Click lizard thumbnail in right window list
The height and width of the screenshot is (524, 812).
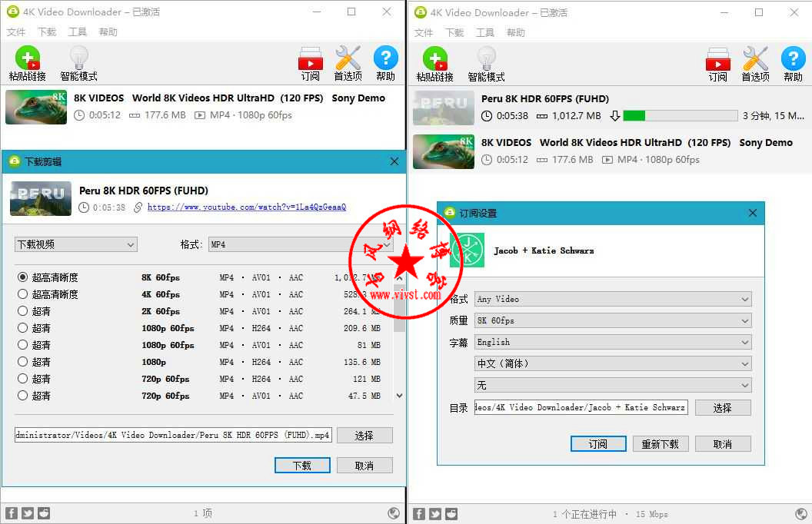(443, 151)
